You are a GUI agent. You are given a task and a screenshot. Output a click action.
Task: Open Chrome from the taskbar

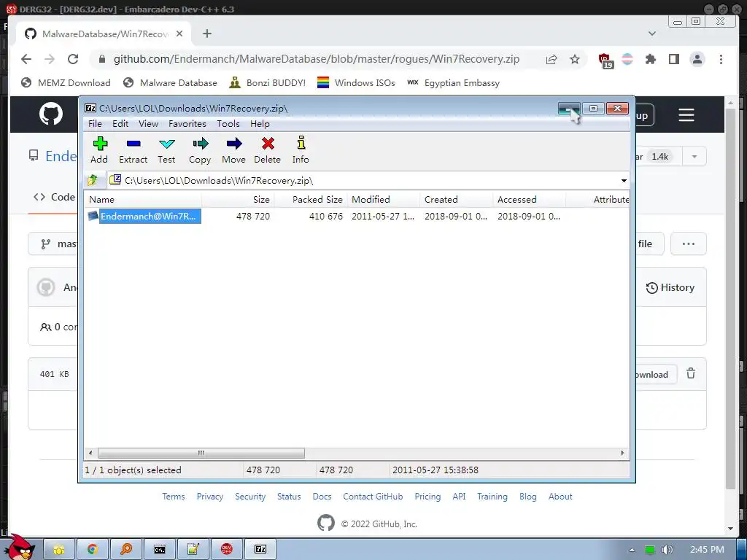[x=93, y=550]
